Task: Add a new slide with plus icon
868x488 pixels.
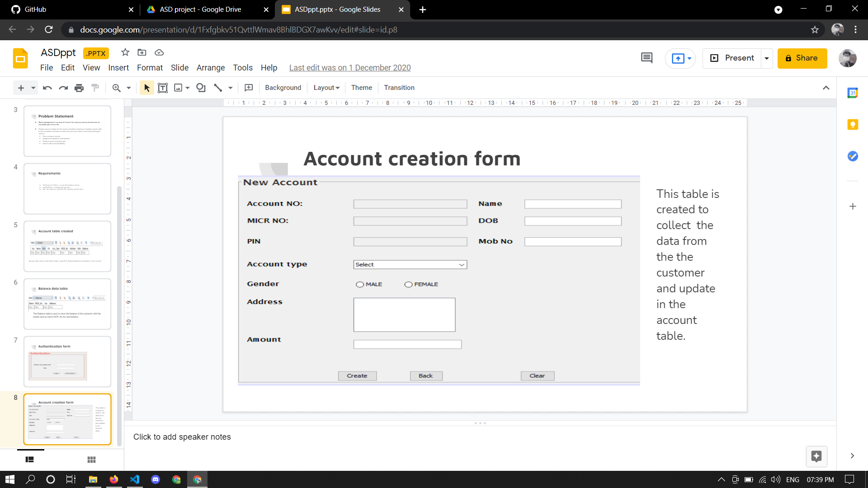Action: (x=21, y=88)
